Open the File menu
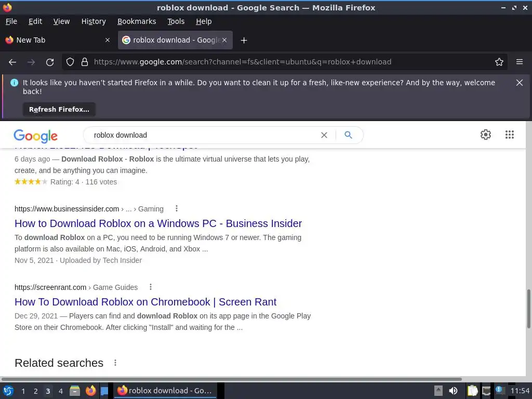The width and height of the screenshot is (532, 399). tap(11, 21)
